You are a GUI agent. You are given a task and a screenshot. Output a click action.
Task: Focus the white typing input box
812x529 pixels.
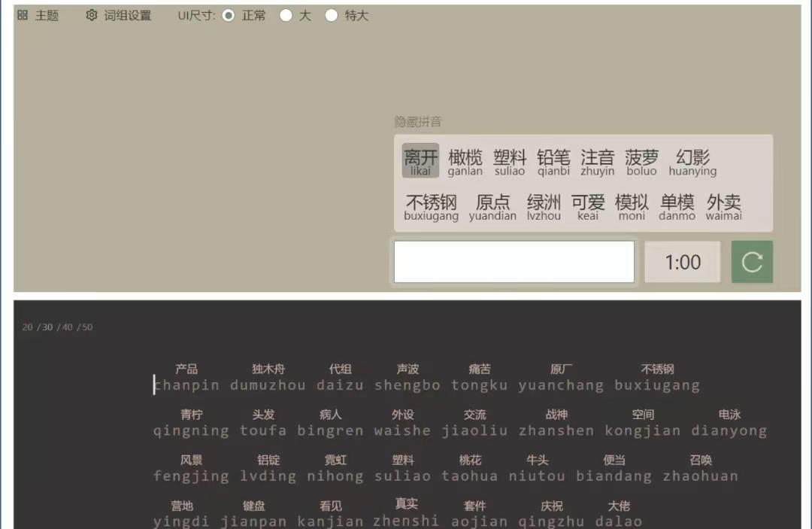pos(514,262)
